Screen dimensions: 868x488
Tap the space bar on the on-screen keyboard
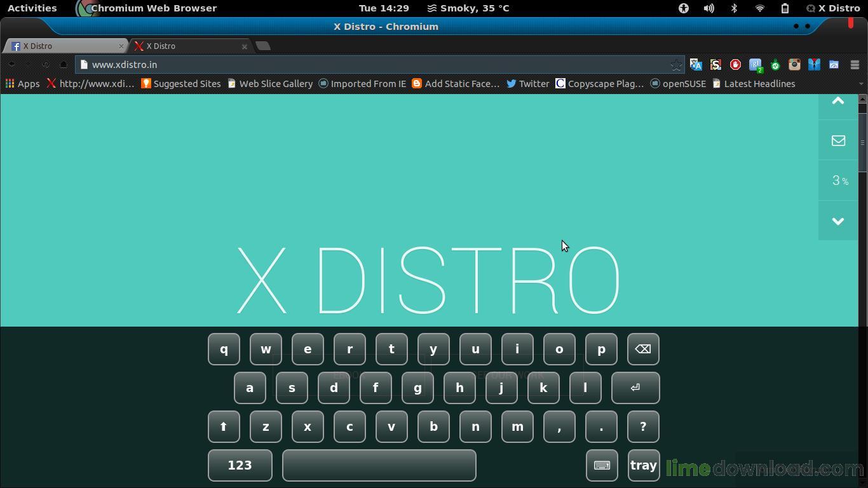tap(379, 465)
